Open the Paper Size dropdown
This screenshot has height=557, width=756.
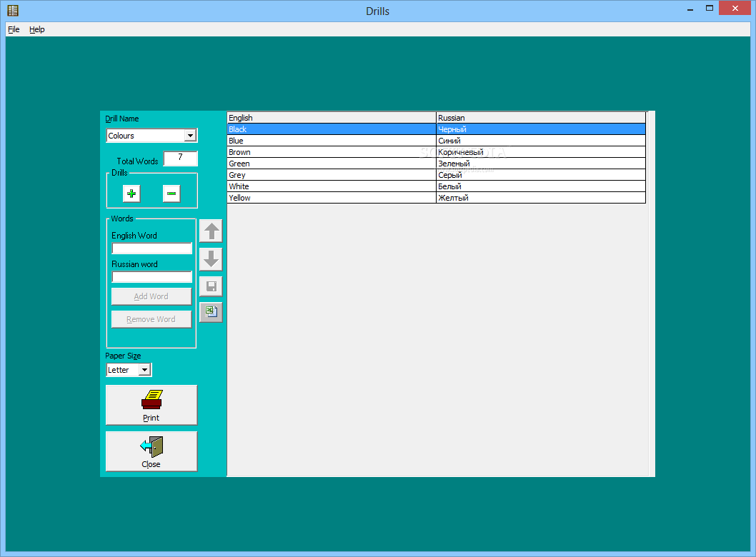pos(144,370)
